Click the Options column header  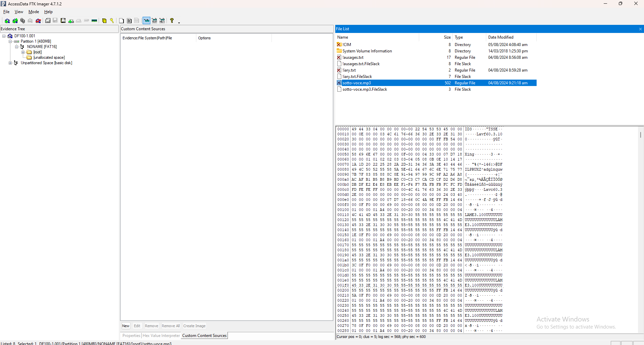[234, 38]
